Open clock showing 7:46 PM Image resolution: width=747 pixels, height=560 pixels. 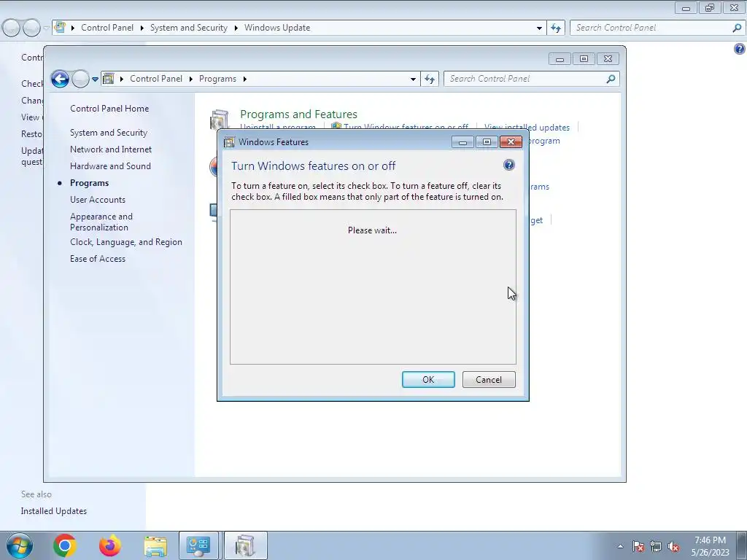point(710,546)
